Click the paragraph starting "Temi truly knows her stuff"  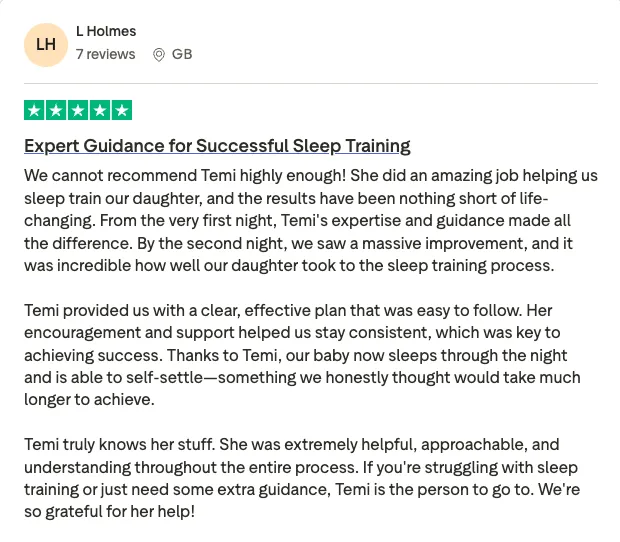302,478
